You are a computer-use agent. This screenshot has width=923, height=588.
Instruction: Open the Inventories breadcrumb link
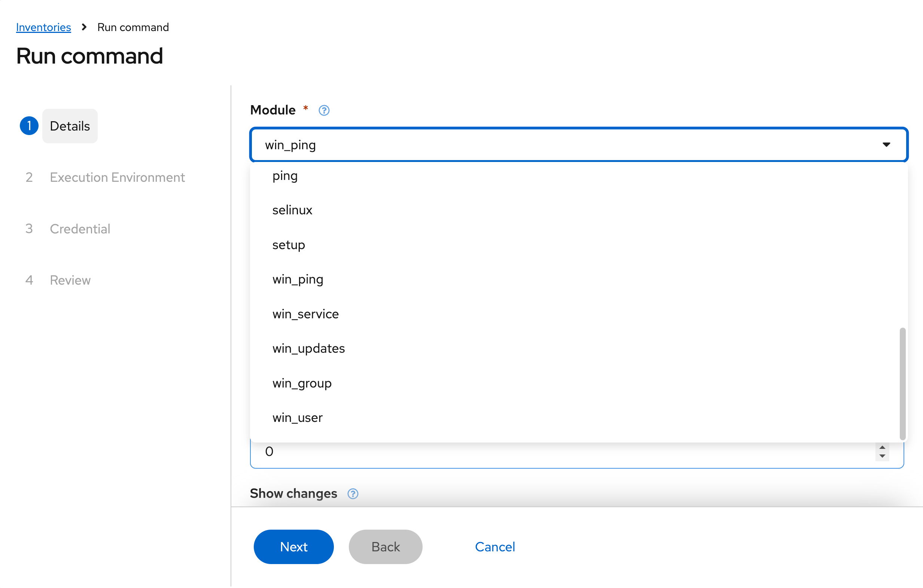(x=43, y=27)
